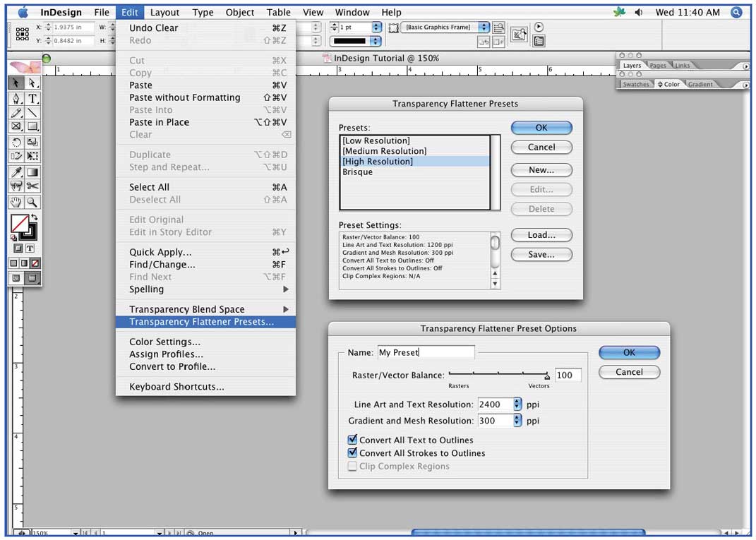Image resolution: width=756 pixels, height=540 pixels.
Task: Click the Free Transform tool
Action: pos(32,156)
